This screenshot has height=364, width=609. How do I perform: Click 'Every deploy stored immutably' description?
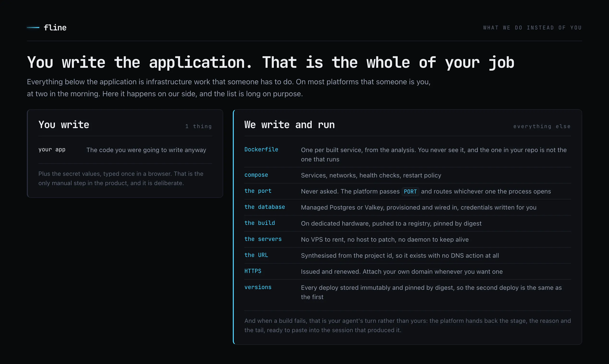(x=431, y=292)
